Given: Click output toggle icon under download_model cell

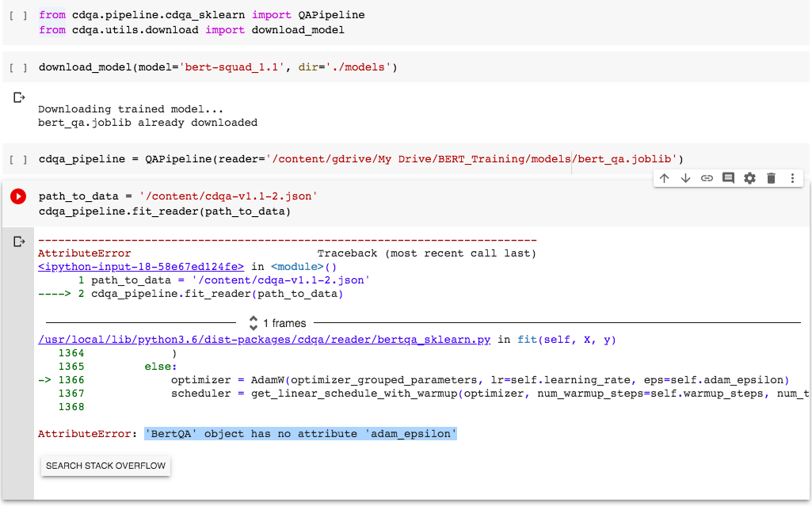Looking at the screenshot, I should (x=19, y=97).
